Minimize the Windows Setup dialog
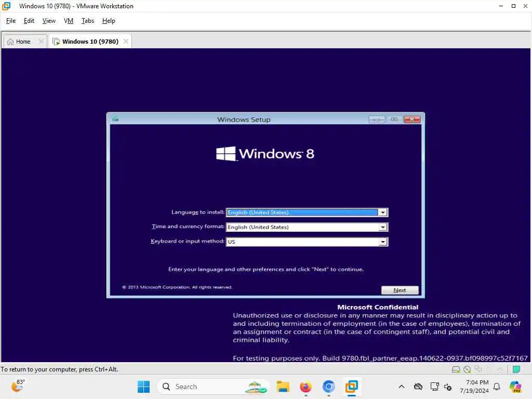This screenshot has height=399, width=532. (377, 119)
